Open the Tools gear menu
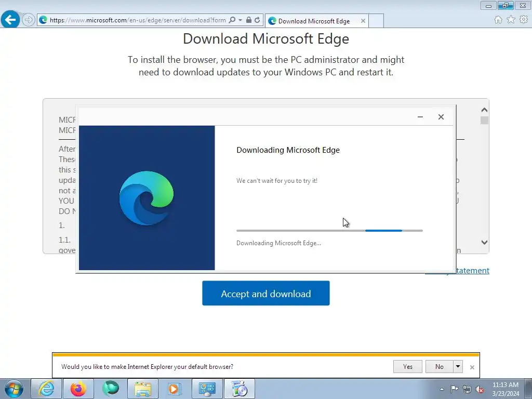Screen dimensions: 532x399 coord(524,20)
